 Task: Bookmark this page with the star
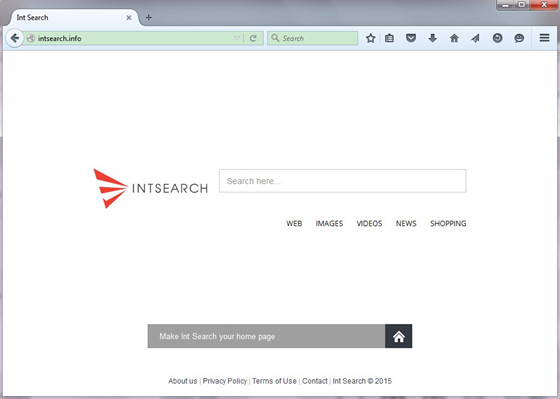coord(371,38)
